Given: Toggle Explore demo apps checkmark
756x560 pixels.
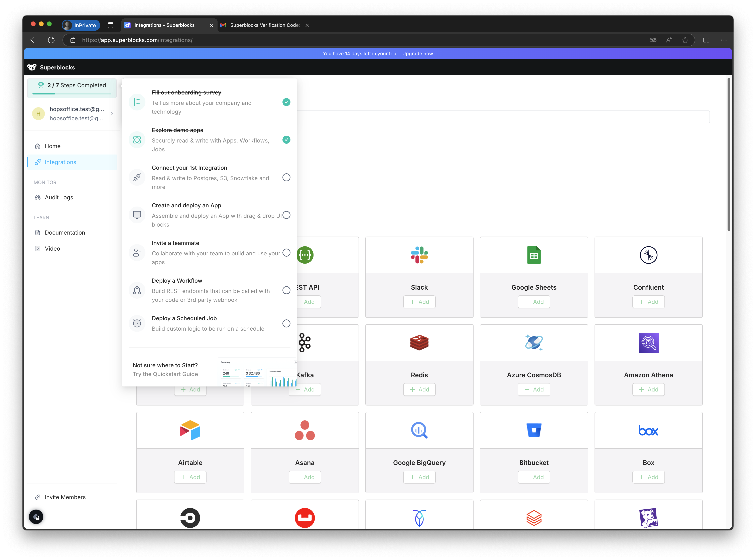Looking at the screenshot, I should pos(286,140).
